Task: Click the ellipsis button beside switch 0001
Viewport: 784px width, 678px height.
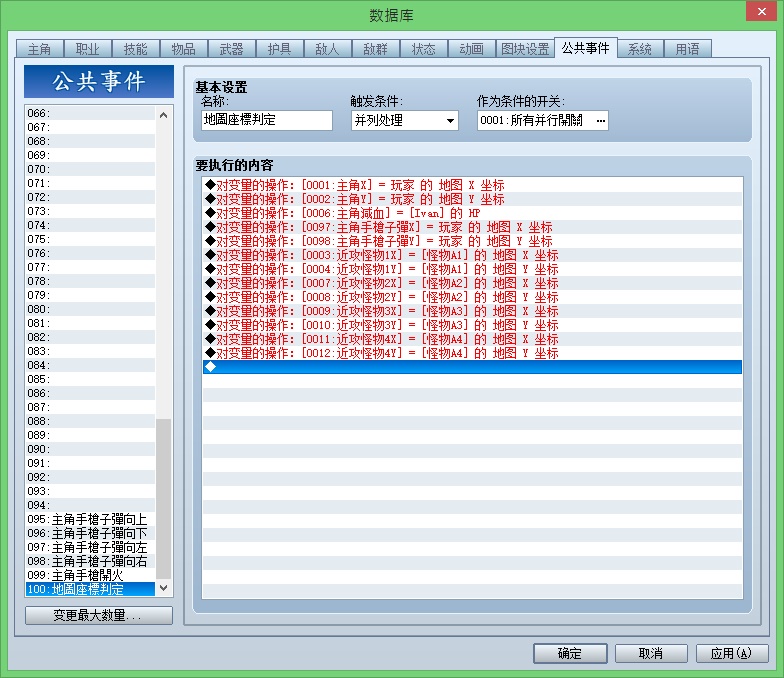Action: point(600,120)
